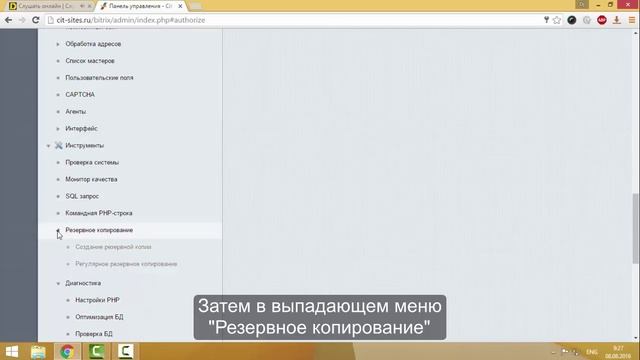Open Интерфейс menu item
Image resolution: width=640 pixels, height=360 pixels.
tap(81, 129)
